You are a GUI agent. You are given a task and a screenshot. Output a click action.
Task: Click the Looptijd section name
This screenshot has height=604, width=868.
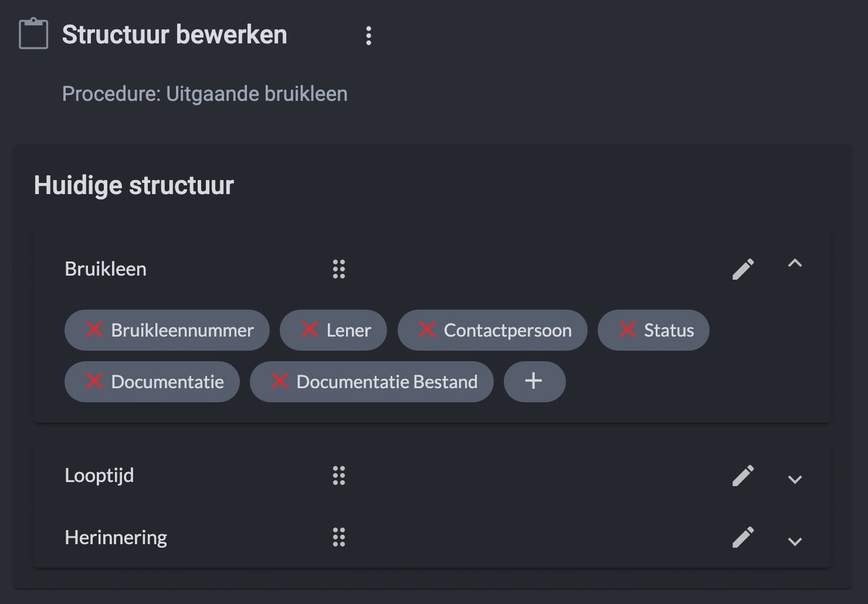click(99, 476)
